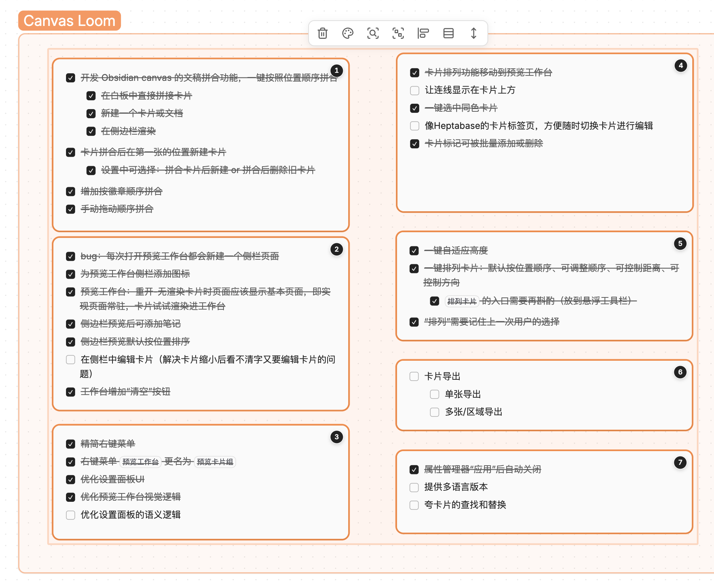This screenshot has height=588, width=714.
Task: Toggle the '工作台增加"清空"按钮' checkbox
Action: [71, 392]
